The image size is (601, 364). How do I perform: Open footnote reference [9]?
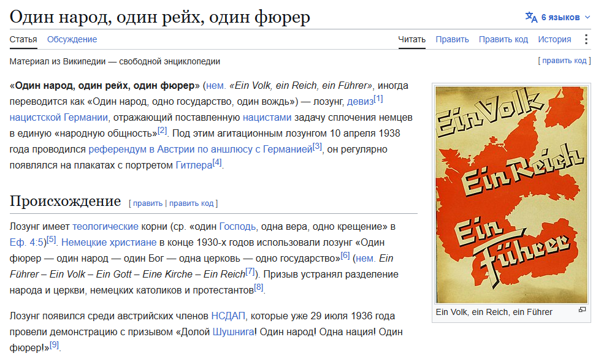tap(55, 345)
